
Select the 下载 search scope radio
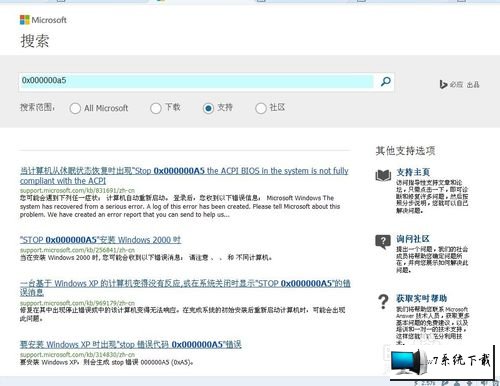click(x=156, y=108)
